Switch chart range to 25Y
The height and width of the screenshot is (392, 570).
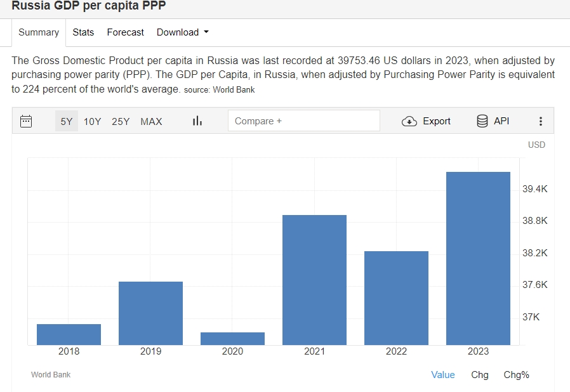[121, 121]
